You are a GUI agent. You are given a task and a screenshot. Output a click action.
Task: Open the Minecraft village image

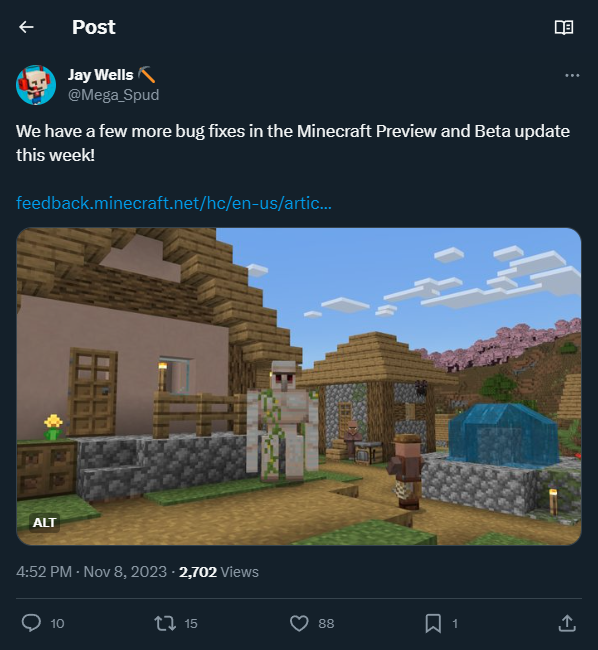pos(299,386)
